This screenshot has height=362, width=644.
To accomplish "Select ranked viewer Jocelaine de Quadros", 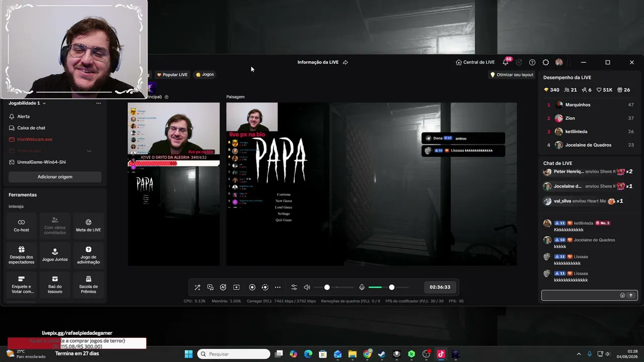I will tap(590, 145).
